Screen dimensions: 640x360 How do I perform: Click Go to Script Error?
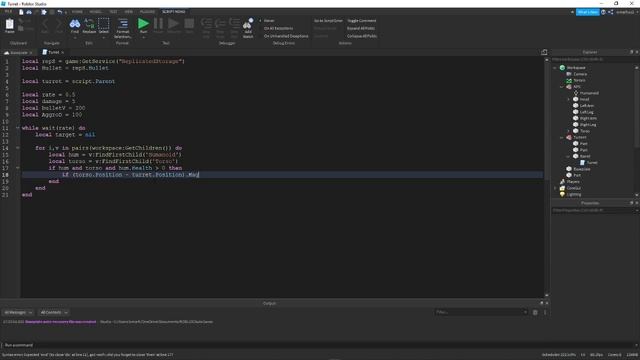[x=328, y=21]
